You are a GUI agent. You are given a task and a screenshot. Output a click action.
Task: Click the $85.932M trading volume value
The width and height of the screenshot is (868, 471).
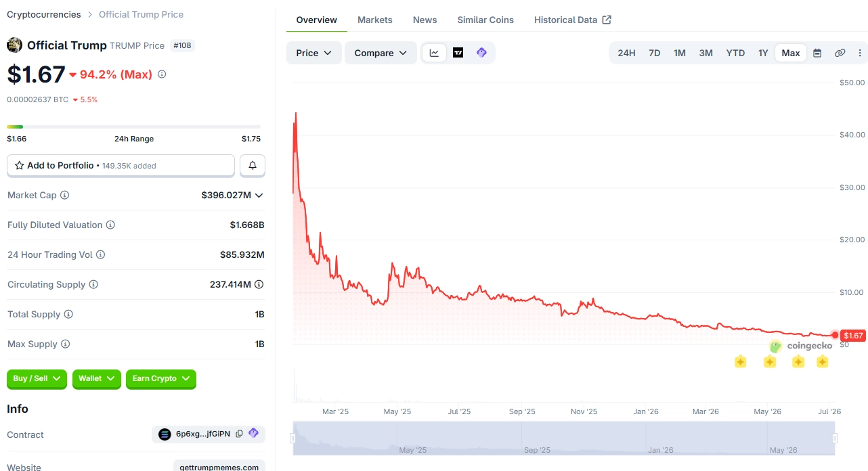click(242, 254)
